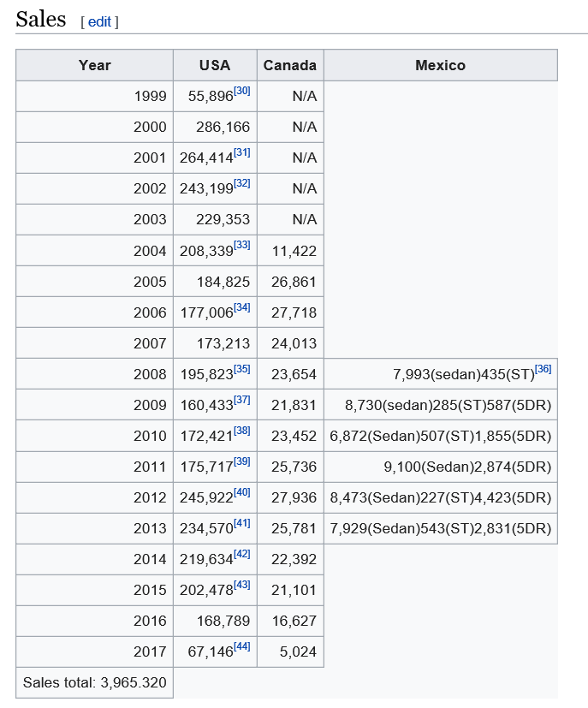Image resolution: width=588 pixels, height=708 pixels.
Task: Open citation reference 38
Action: tap(242, 431)
